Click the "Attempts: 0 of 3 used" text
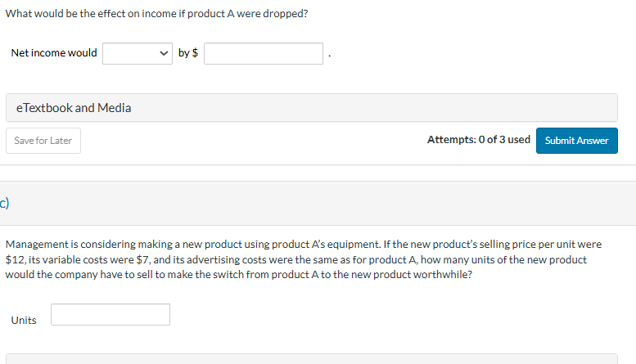The height and width of the screenshot is (364, 636). (x=478, y=140)
